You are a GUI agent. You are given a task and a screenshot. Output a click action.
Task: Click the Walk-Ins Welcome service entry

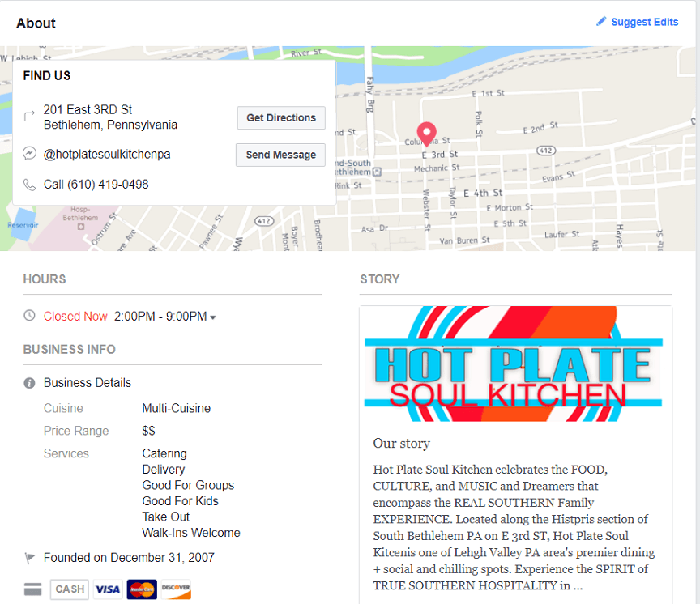coord(191,533)
